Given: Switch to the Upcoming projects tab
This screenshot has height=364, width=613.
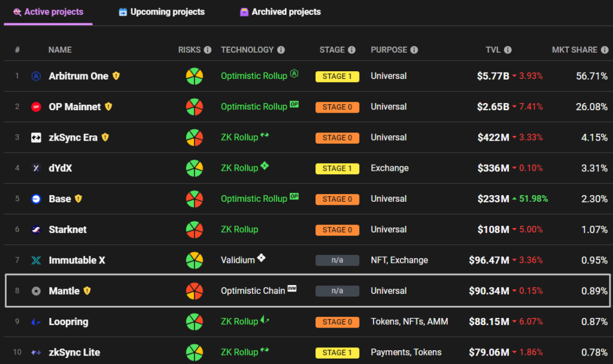Looking at the screenshot, I should click(162, 12).
